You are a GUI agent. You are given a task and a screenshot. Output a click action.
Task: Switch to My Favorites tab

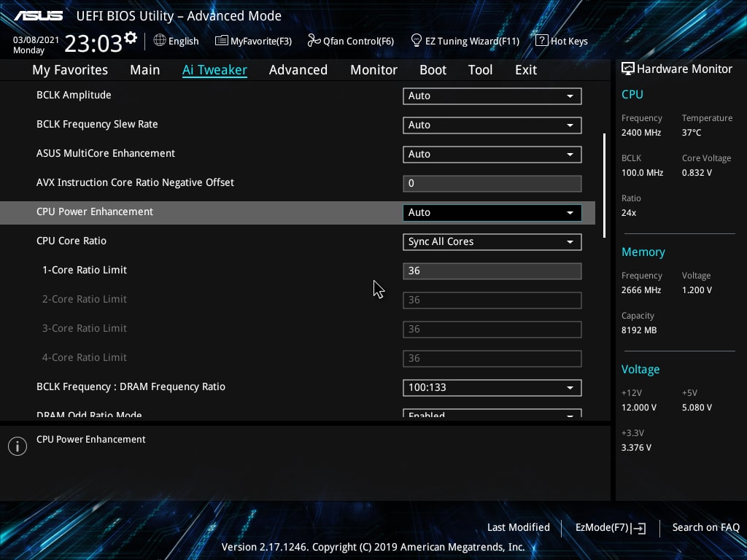[70, 70]
